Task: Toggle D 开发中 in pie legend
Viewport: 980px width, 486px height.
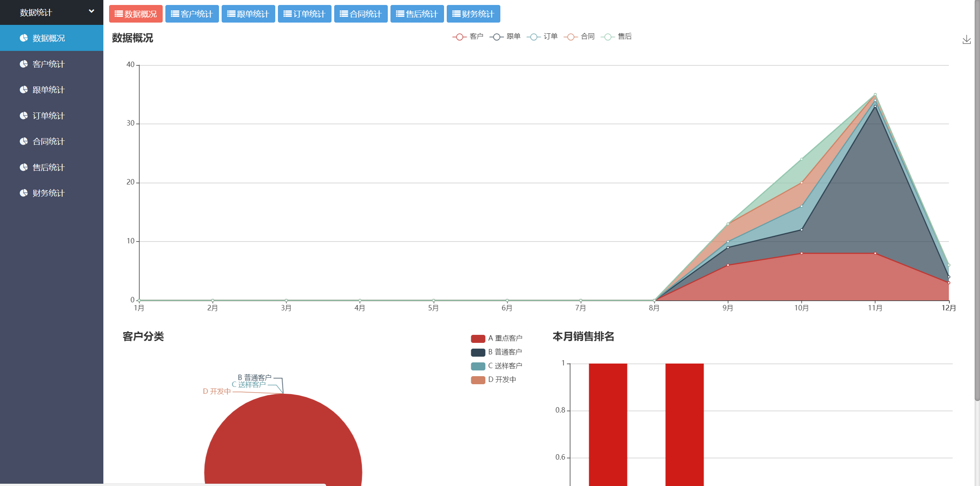Action: pos(494,380)
